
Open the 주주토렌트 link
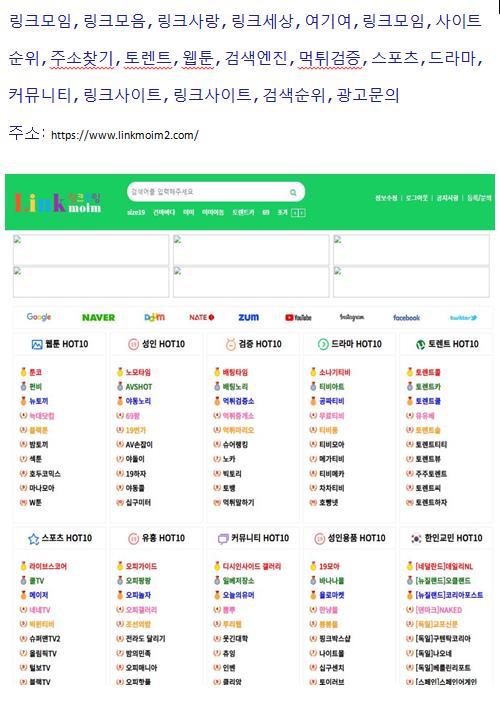click(x=431, y=474)
